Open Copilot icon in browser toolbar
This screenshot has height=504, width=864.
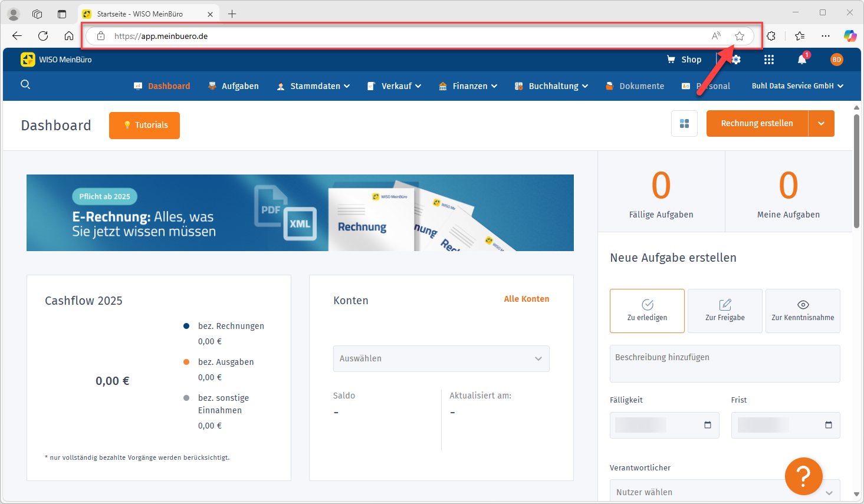click(x=850, y=36)
